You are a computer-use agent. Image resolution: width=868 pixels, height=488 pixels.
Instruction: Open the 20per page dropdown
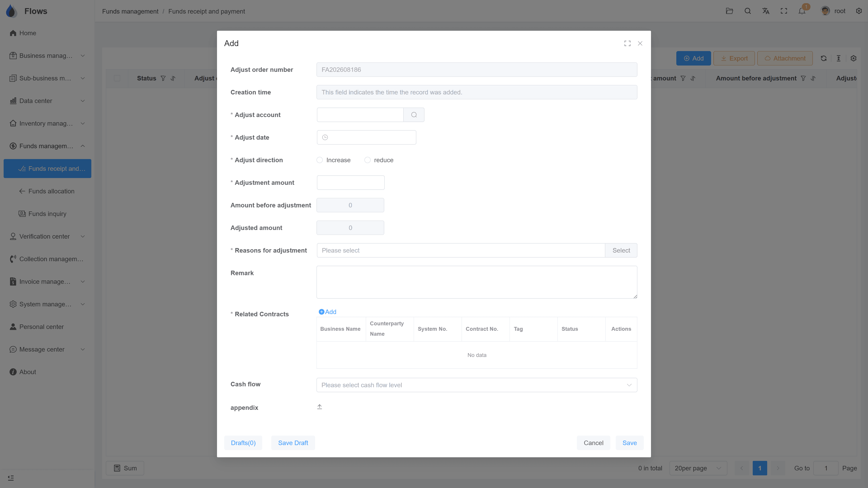(698, 468)
